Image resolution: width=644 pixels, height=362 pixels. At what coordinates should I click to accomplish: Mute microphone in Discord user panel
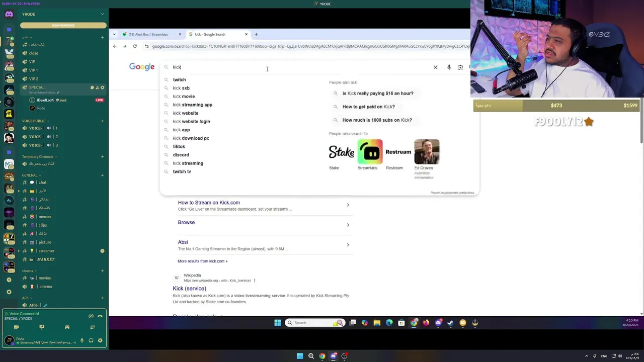[x=82, y=340]
